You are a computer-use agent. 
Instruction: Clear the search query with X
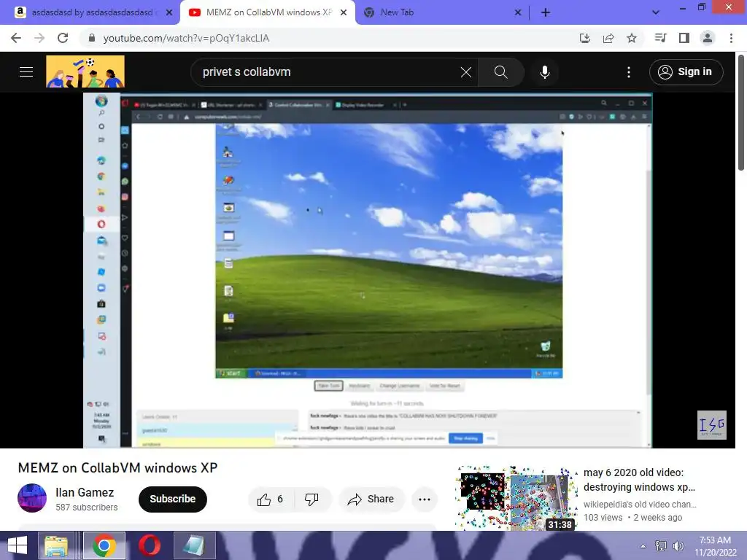(466, 72)
